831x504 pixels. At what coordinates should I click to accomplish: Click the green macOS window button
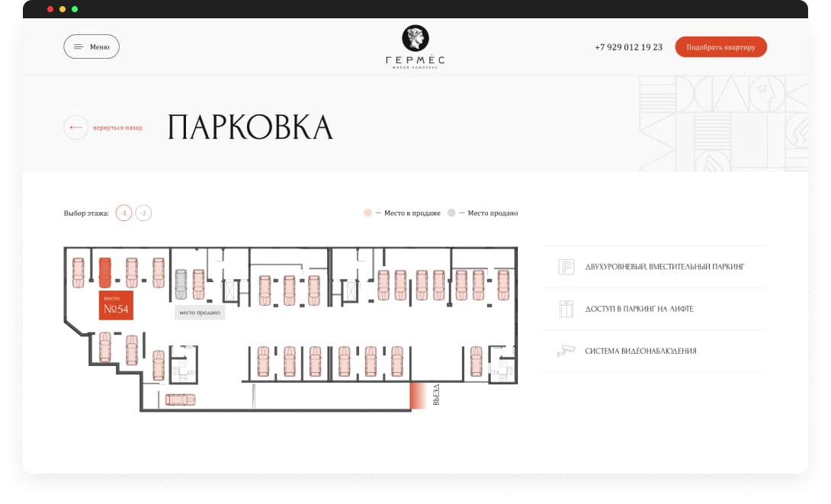pyautogui.click(x=75, y=9)
